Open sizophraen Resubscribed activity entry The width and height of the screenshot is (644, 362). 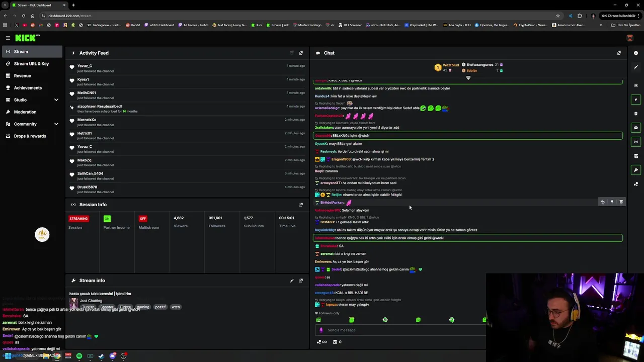tap(187, 109)
